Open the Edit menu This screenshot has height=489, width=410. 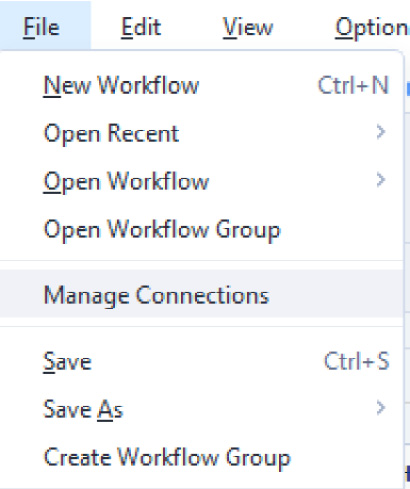[x=141, y=27]
